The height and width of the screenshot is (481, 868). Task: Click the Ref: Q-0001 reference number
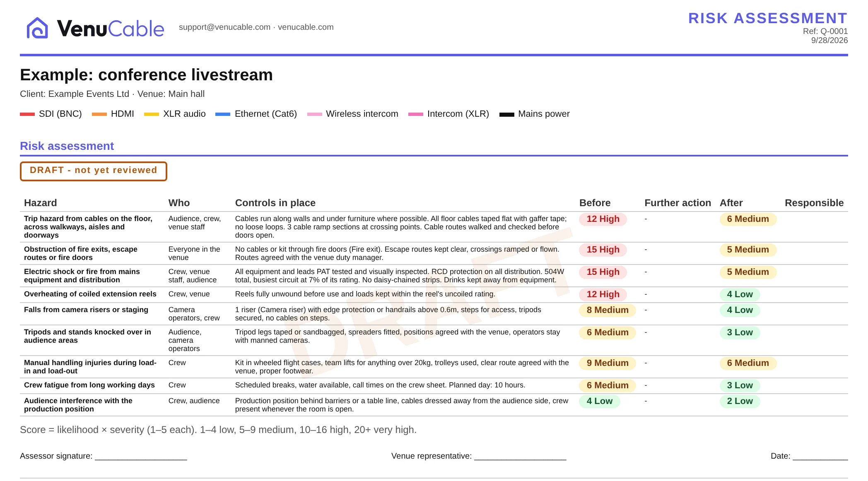coord(825,31)
